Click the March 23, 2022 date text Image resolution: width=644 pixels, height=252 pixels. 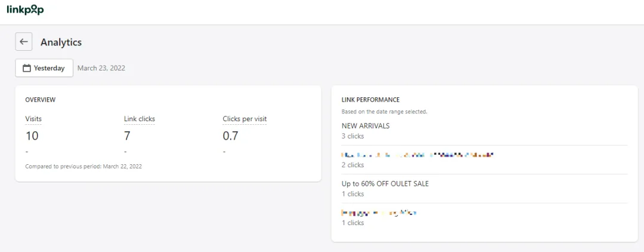pyautogui.click(x=101, y=68)
